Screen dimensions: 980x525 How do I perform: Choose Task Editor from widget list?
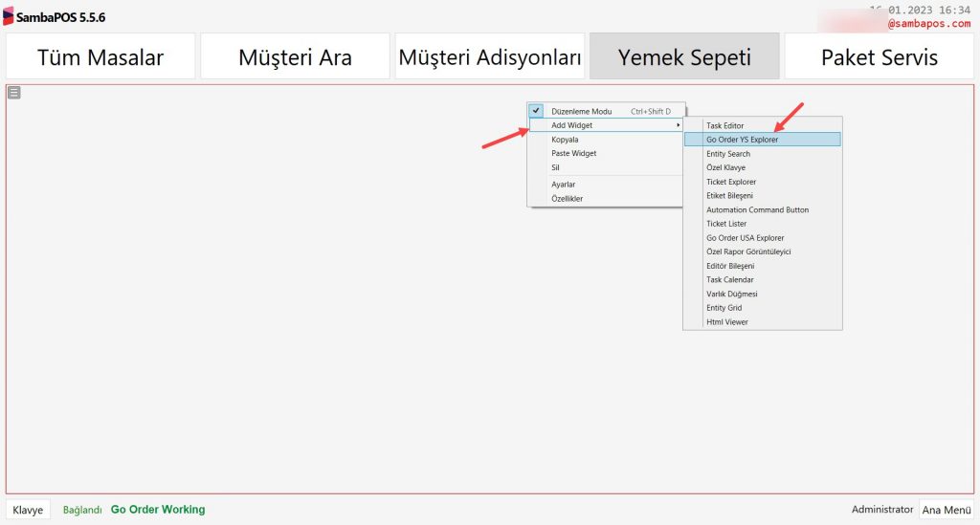point(724,125)
